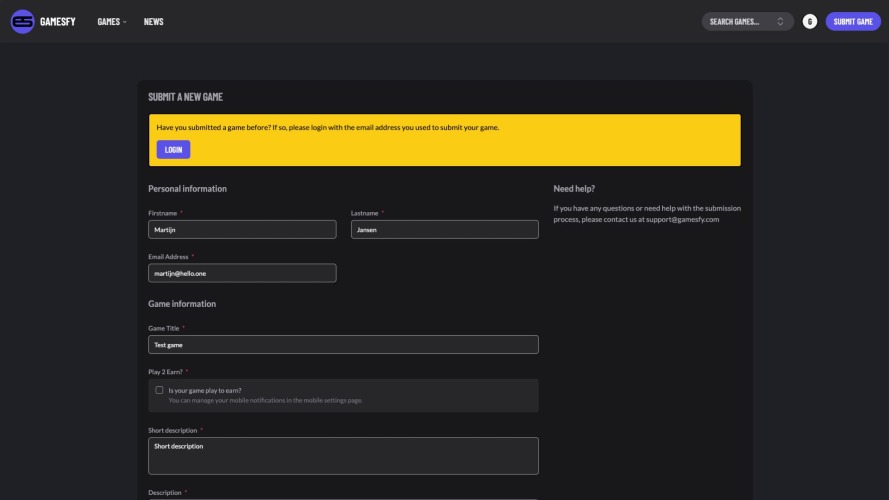Click the Submit a New Game heading
Image resolution: width=889 pixels, height=500 pixels.
pyautogui.click(x=185, y=97)
